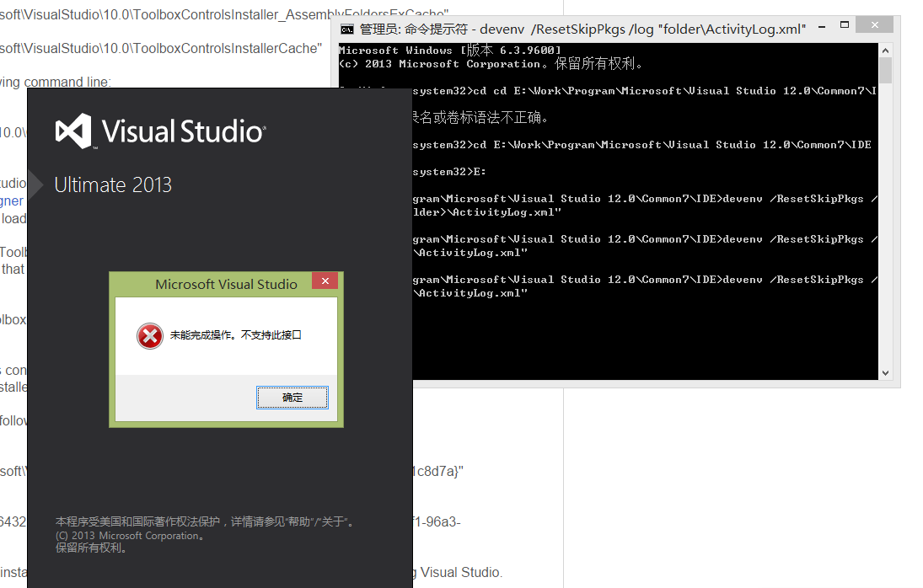The width and height of the screenshot is (923, 588).
Task: Click 'ToolboxControlsInstallerCache' text in background page
Action: (228, 48)
